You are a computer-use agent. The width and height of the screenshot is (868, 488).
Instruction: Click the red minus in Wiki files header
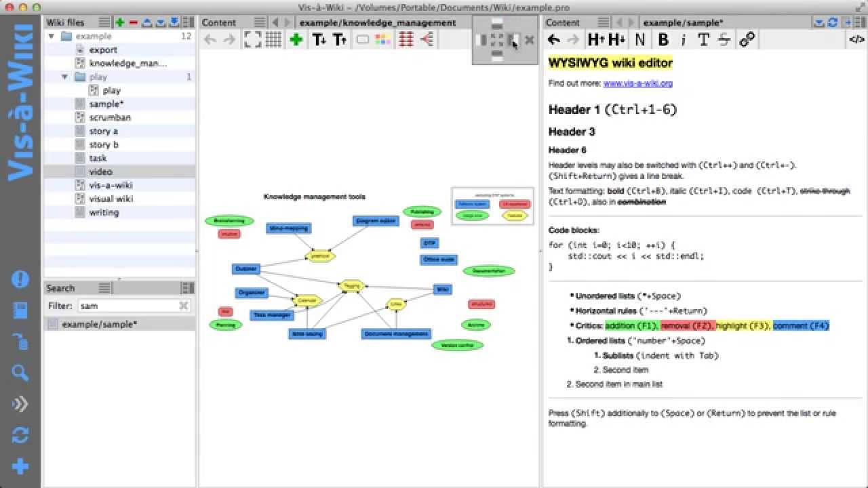coord(134,22)
